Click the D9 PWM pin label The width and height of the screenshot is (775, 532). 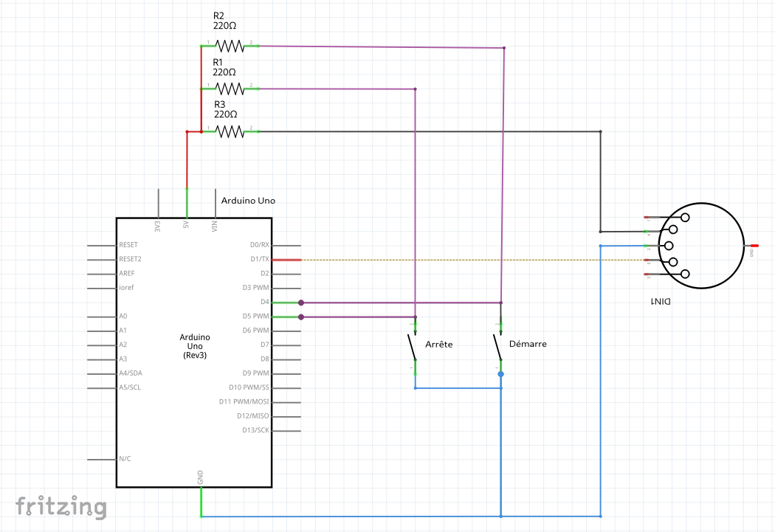pyautogui.click(x=256, y=373)
